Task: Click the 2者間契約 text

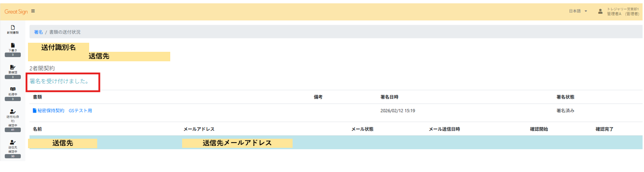Action: [42, 68]
